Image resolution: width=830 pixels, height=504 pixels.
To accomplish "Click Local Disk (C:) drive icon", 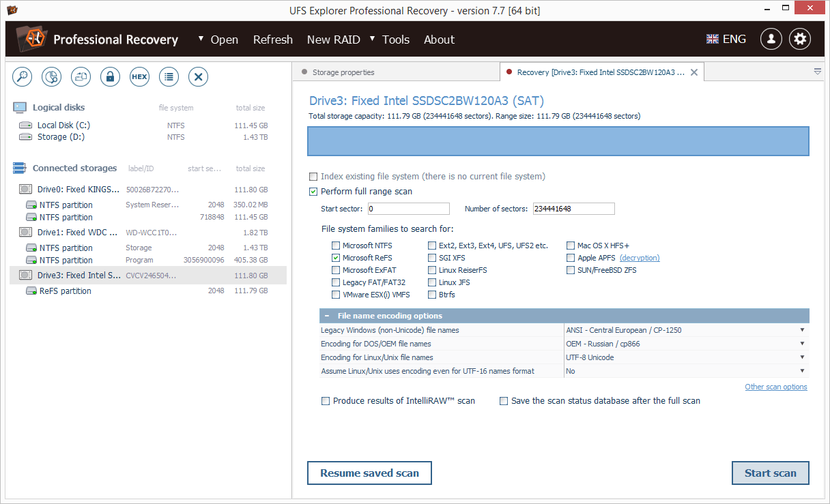I will point(25,125).
